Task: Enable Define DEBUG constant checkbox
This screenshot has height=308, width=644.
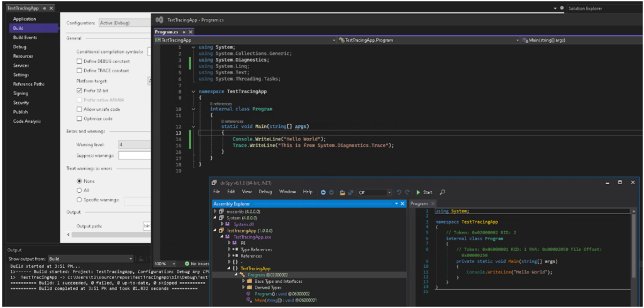Action: click(79, 61)
